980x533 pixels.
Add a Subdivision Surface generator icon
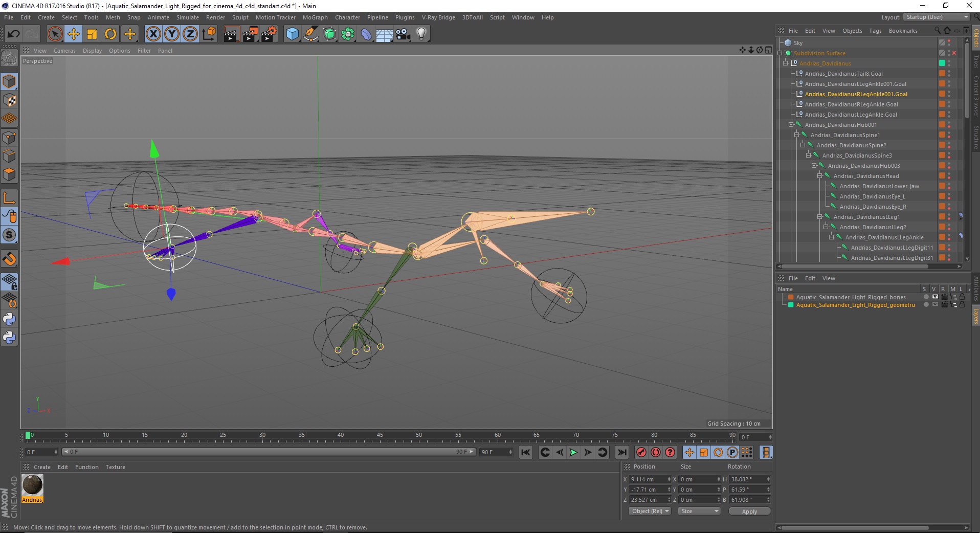[x=329, y=34]
